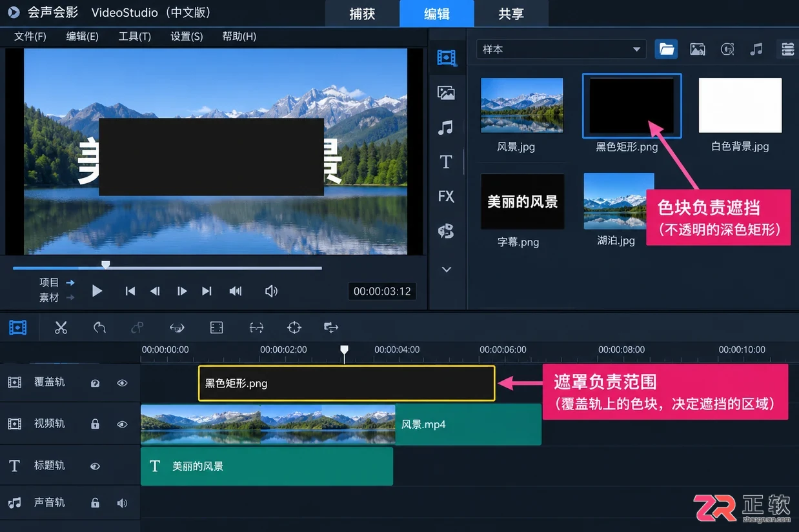Step to previous frame
Image resolution: width=799 pixels, height=532 pixels.
click(x=155, y=291)
